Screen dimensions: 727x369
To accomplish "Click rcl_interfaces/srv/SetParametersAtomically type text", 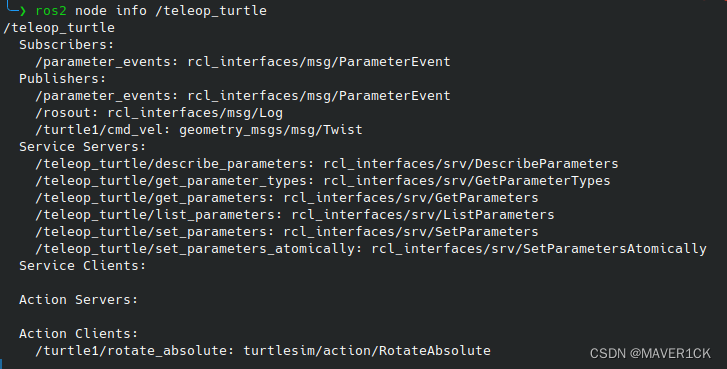I will 539,249.
